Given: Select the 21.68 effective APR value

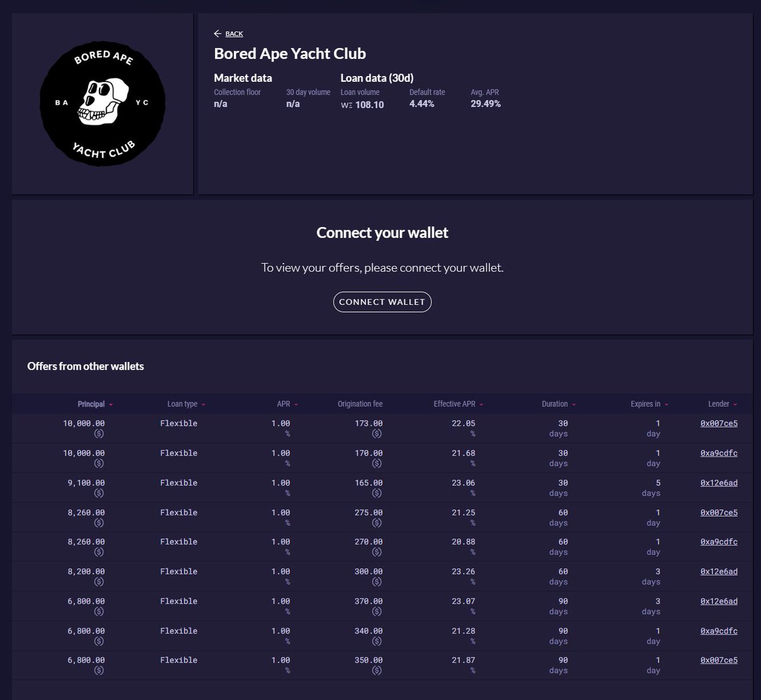Looking at the screenshot, I should (x=464, y=453).
